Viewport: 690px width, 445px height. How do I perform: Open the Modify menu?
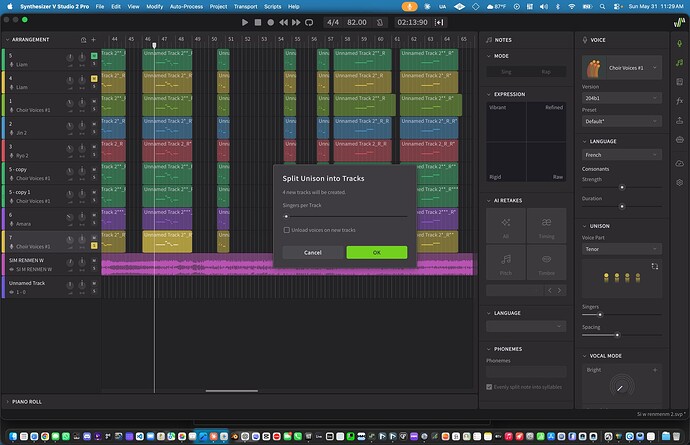[x=154, y=7]
